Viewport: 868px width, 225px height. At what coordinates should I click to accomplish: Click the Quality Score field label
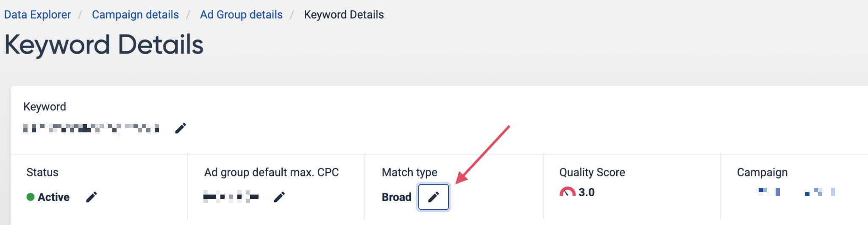tap(592, 173)
